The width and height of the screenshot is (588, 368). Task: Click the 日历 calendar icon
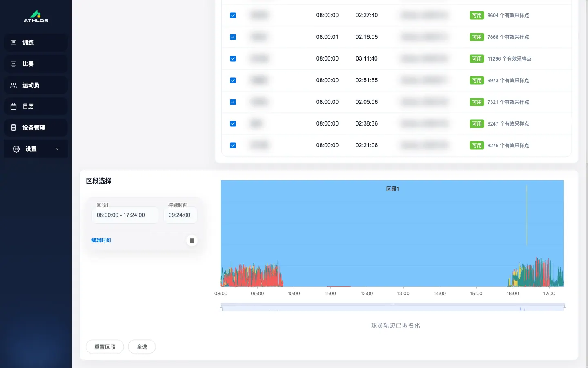[x=13, y=106]
